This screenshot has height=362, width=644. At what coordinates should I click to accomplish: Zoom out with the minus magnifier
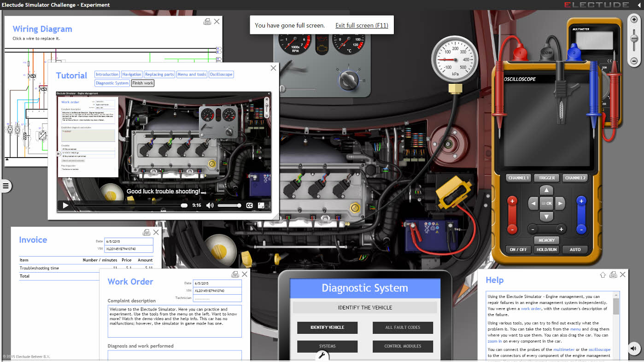pos(634,60)
